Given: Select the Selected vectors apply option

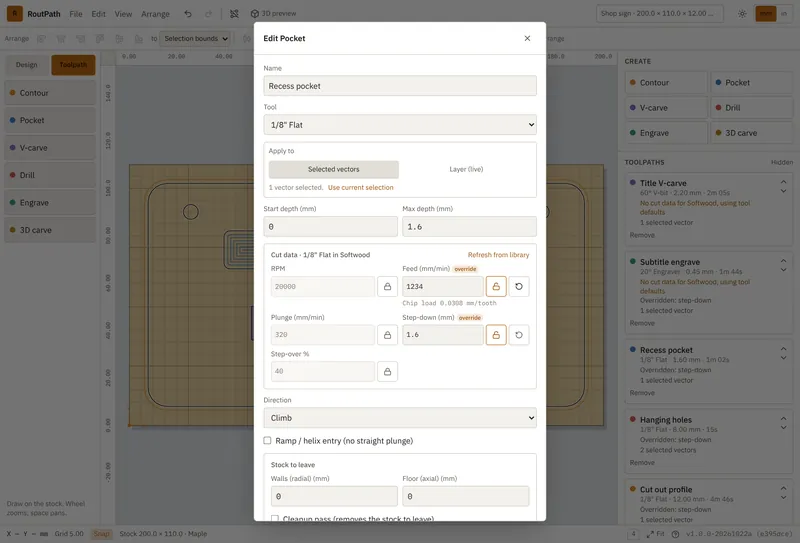Looking at the screenshot, I should pyautogui.click(x=334, y=169).
